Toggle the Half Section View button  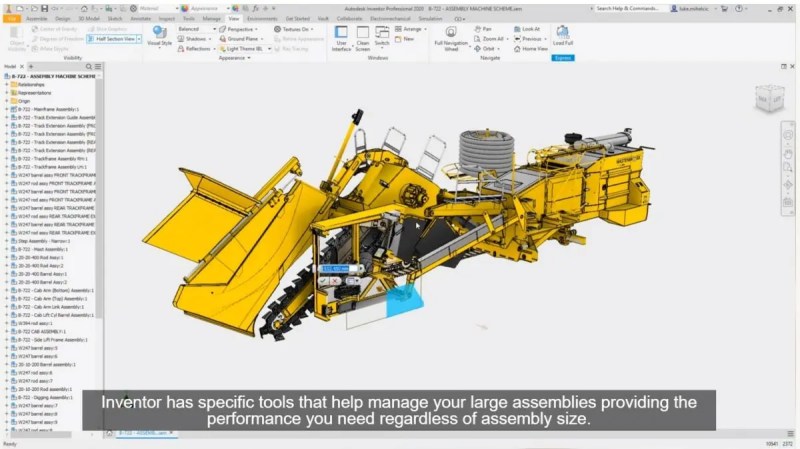tap(111, 39)
